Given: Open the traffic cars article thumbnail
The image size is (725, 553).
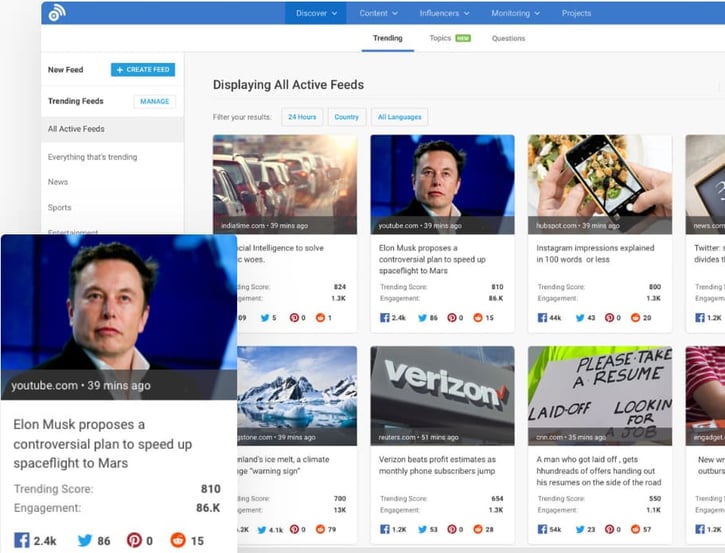Looking at the screenshot, I should point(285,184).
